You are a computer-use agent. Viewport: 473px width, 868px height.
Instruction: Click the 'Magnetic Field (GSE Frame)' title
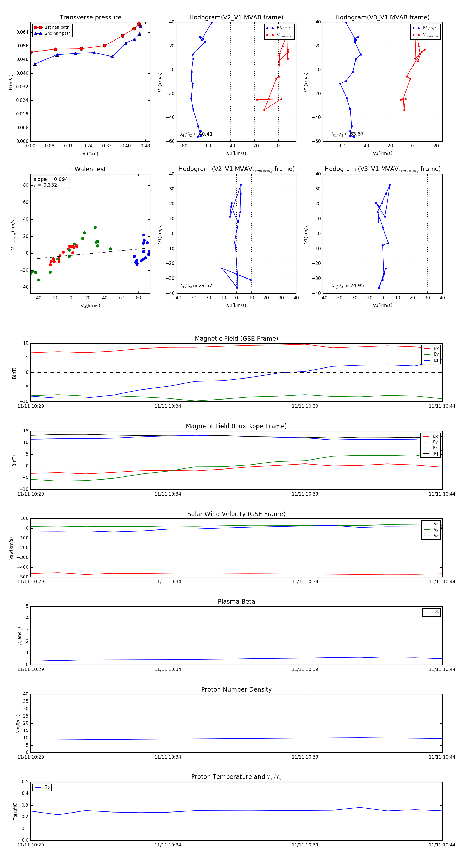click(x=236, y=339)
